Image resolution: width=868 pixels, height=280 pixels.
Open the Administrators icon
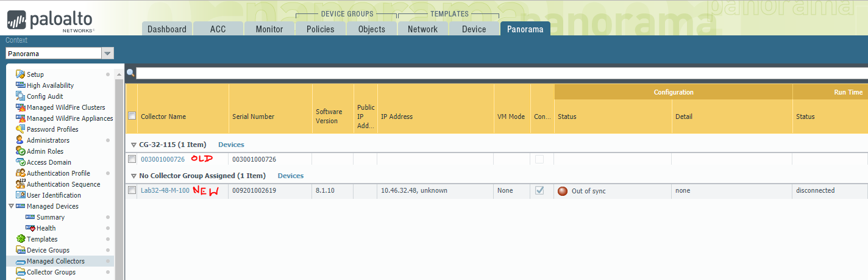coord(21,140)
